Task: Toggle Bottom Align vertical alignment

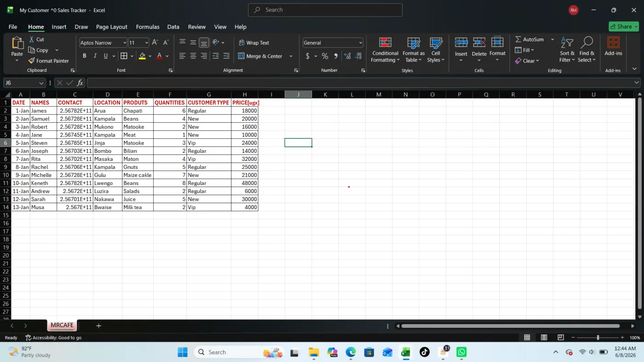Action: click(204, 42)
